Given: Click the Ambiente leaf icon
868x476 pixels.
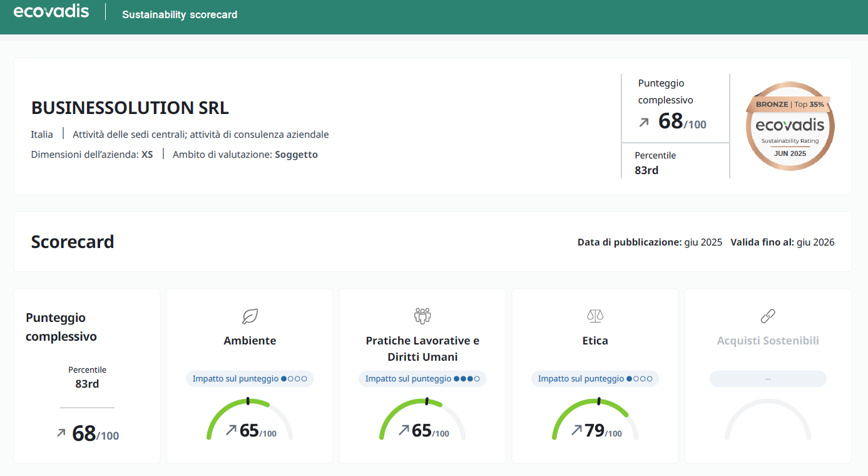Looking at the screenshot, I should pyautogui.click(x=250, y=316).
